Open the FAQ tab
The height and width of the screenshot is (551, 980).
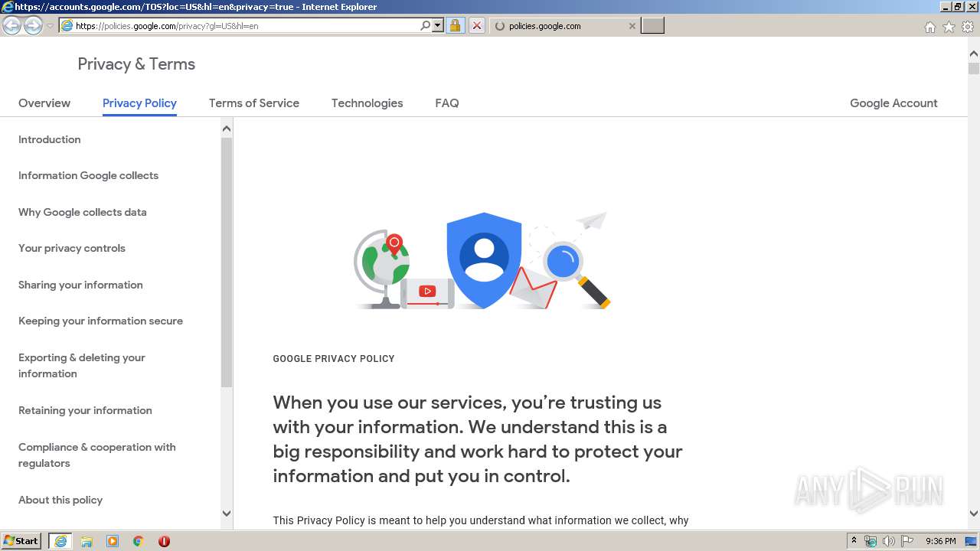point(447,103)
